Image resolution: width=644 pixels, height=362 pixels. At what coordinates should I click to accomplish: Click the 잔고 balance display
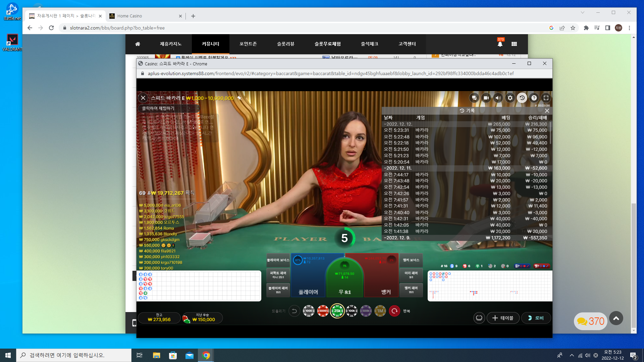pos(159,318)
